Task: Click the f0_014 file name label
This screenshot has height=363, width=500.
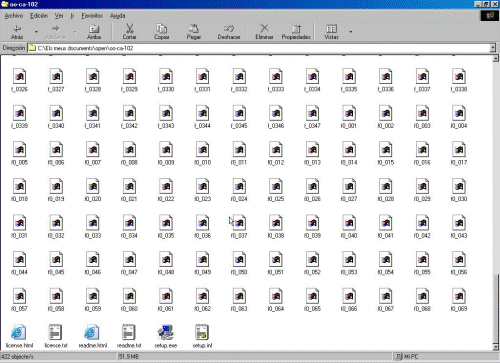Action: [x=349, y=162]
